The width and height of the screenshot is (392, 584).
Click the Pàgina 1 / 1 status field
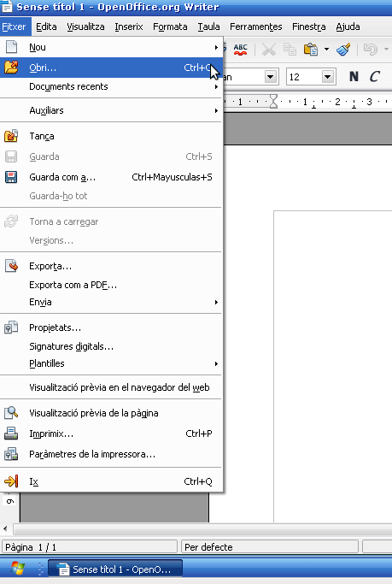(90, 546)
